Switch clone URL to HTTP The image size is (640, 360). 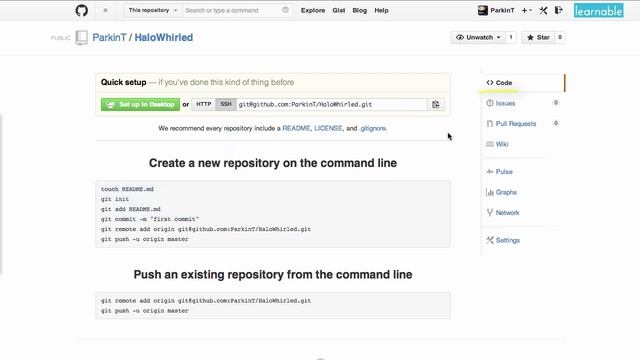coord(204,104)
